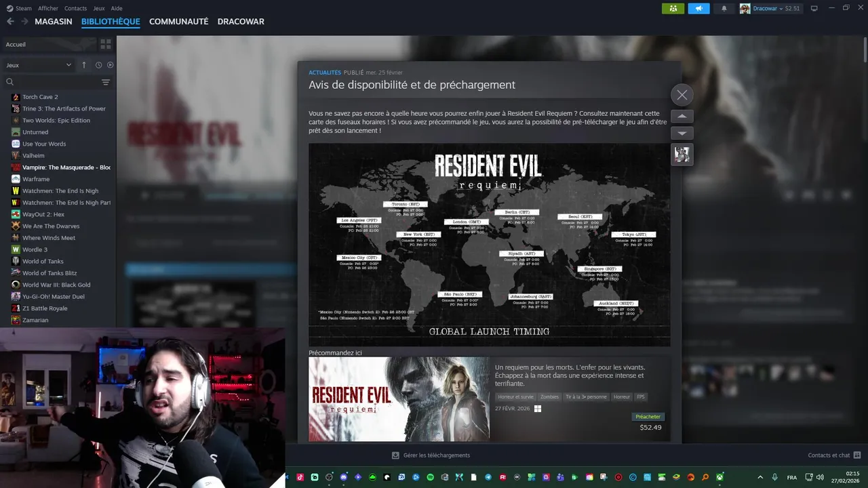Click the Warframe game icon
The width and height of the screenshot is (868, 488).
pos(16,179)
